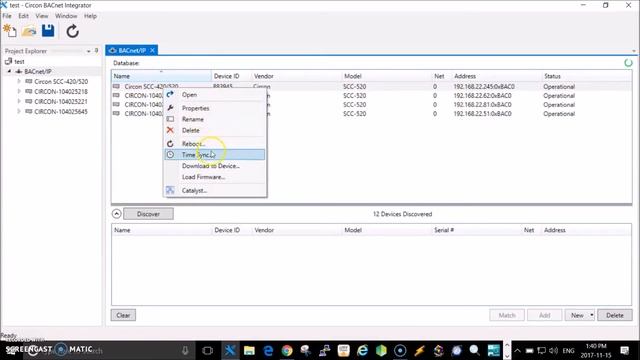This screenshot has height=360, width=640.
Task: Click the Clear button
Action: pos(123,315)
